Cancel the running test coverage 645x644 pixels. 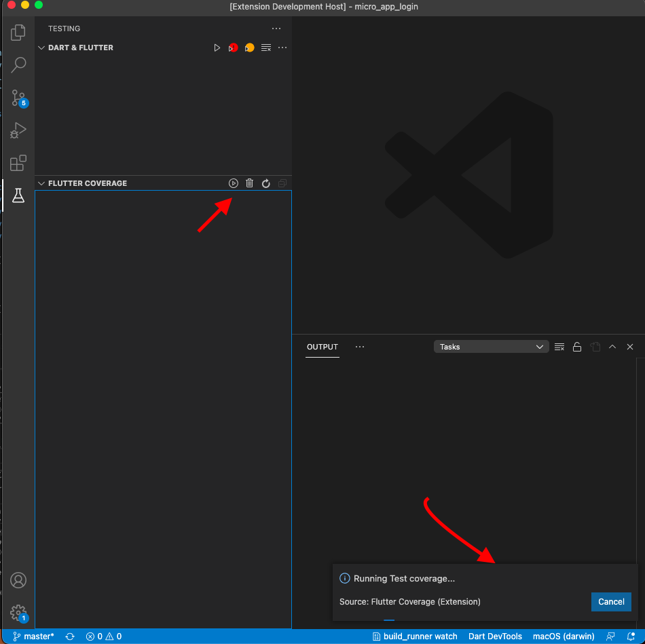(611, 602)
